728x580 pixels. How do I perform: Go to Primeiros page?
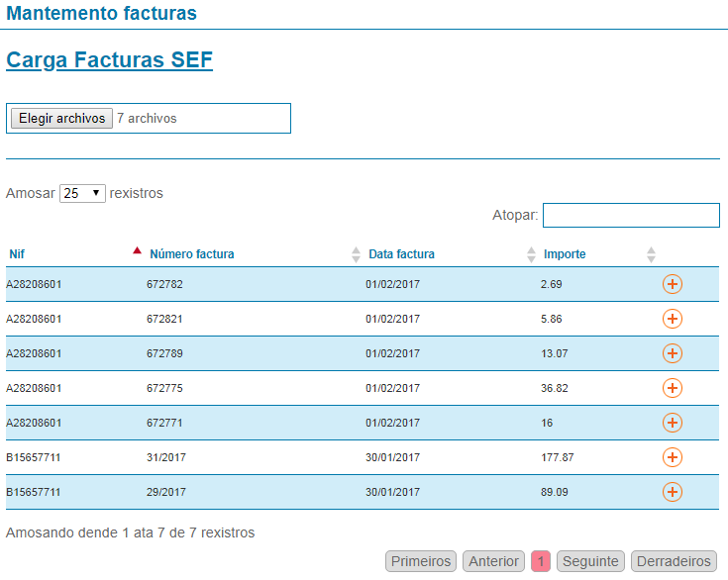click(x=421, y=561)
